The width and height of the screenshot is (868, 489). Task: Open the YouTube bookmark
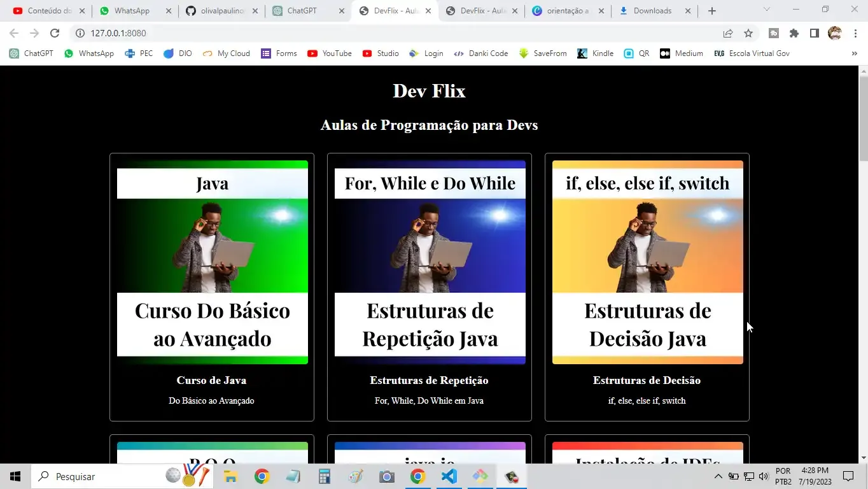point(329,53)
